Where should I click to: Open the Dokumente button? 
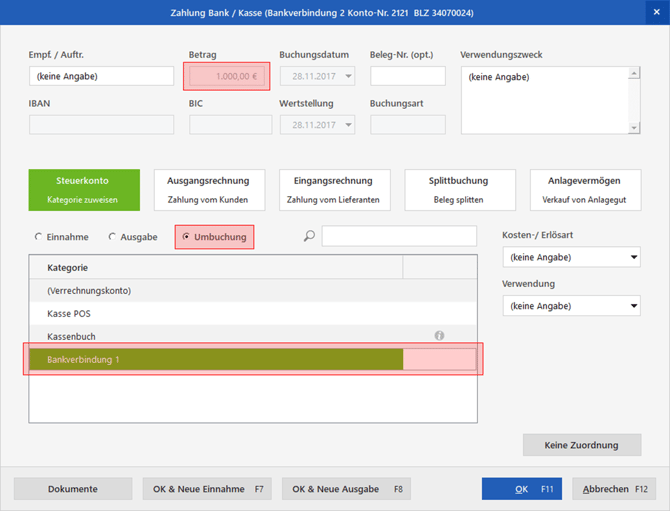tap(73, 489)
